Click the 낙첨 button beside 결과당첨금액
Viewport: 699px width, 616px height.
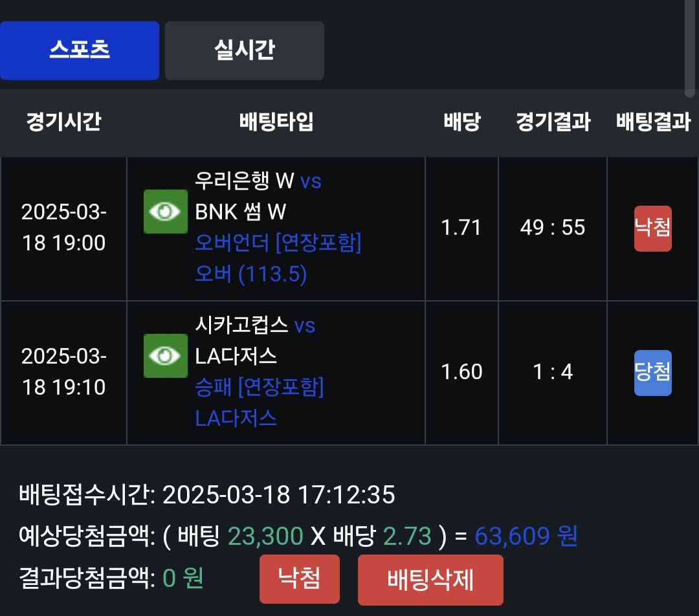coord(299,578)
